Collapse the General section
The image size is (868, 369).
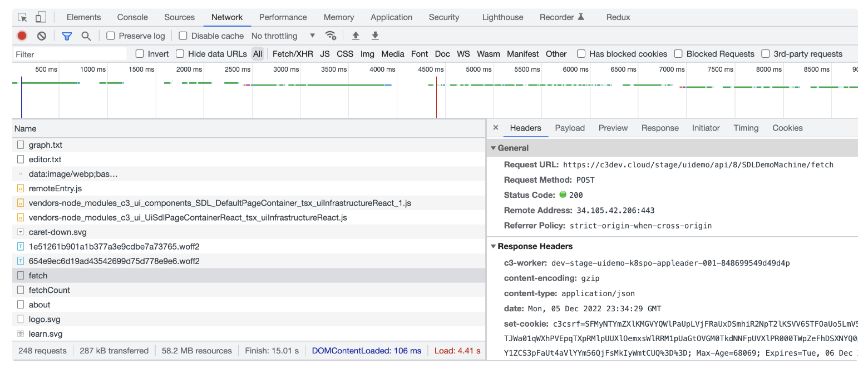coord(494,148)
